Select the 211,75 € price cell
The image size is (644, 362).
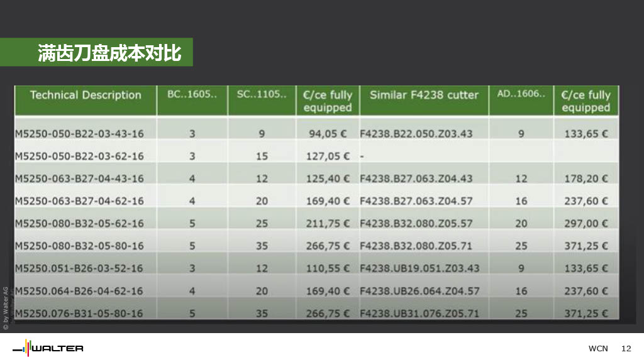tap(328, 224)
